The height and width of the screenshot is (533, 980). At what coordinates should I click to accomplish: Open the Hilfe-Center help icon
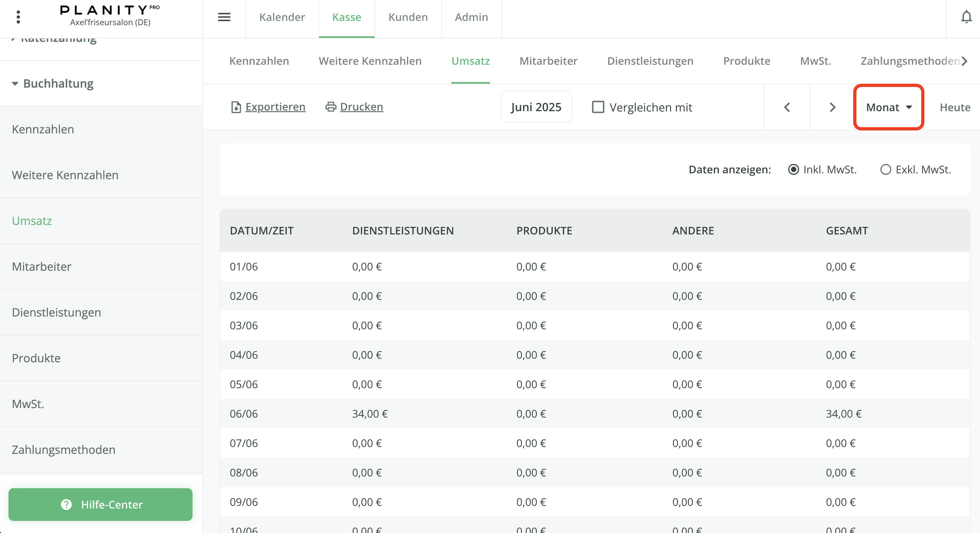coord(66,505)
